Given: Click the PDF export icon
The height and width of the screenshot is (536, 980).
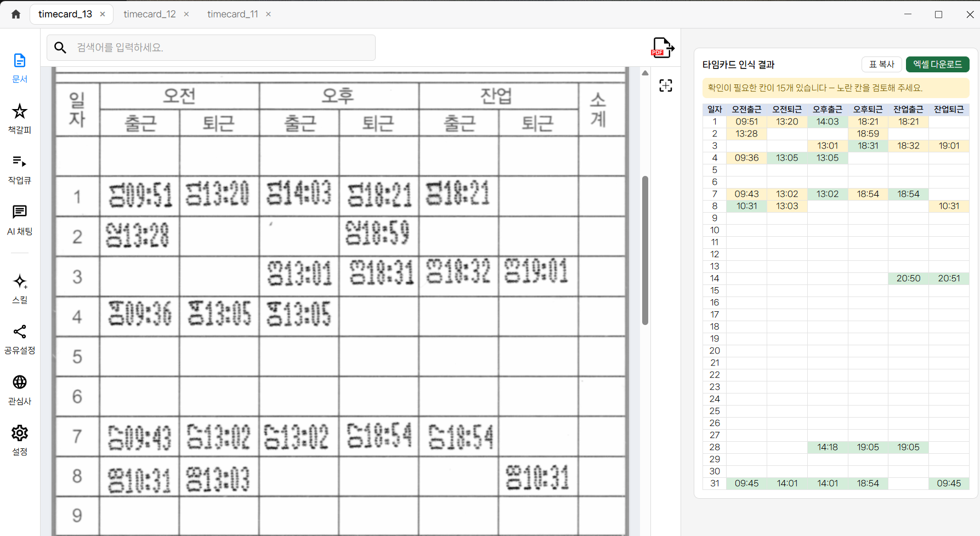Looking at the screenshot, I should (662, 48).
